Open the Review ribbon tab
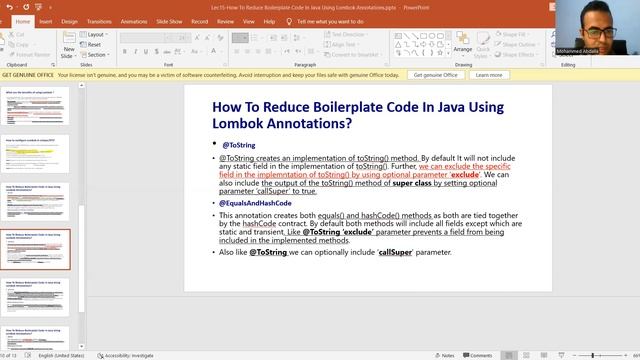This screenshot has width=640, height=360. pos(225,22)
